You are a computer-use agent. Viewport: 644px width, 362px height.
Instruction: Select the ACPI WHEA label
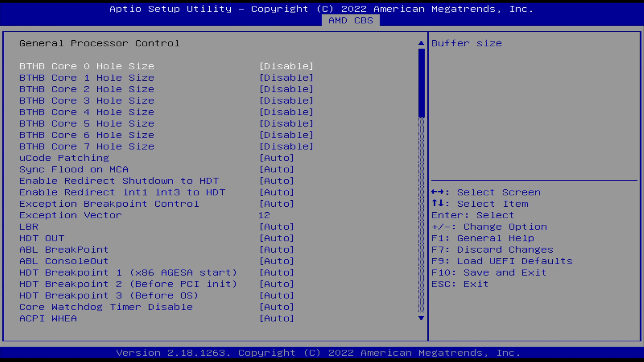(48, 319)
